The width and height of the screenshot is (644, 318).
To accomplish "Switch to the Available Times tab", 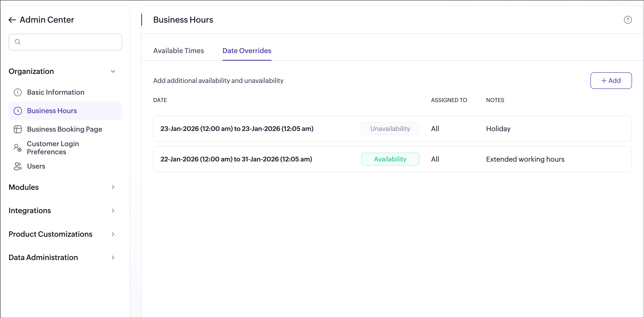I will (178, 51).
